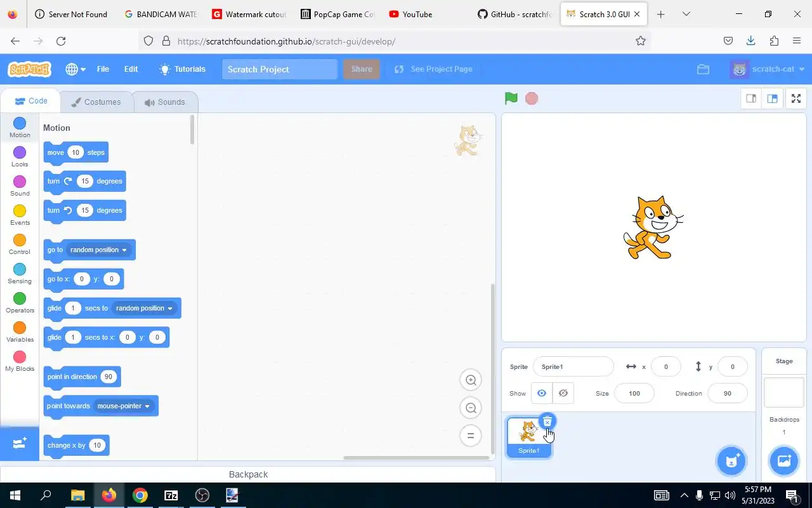812x508 pixels.
Task: Select the My Blocks category
Action: pyautogui.click(x=20, y=361)
